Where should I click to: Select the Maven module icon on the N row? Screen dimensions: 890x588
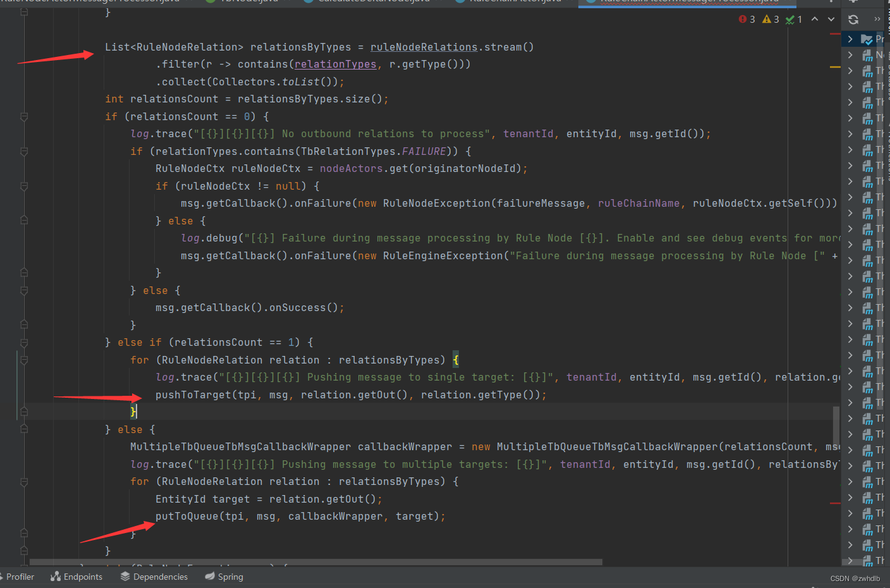867,55
